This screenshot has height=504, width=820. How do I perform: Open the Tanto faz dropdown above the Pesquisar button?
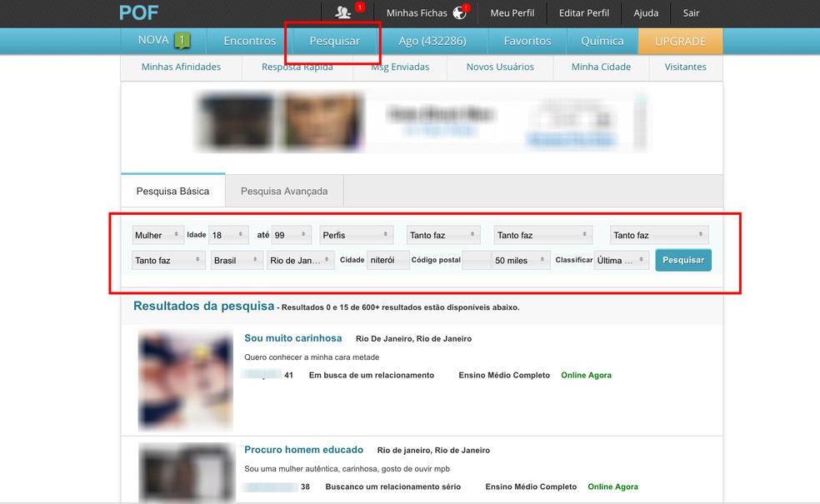[659, 235]
